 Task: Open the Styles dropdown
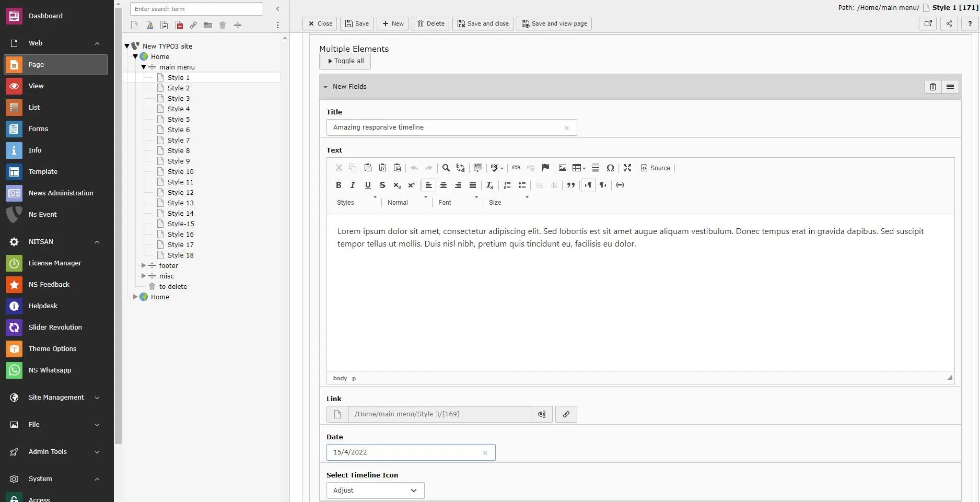(357, 202)
